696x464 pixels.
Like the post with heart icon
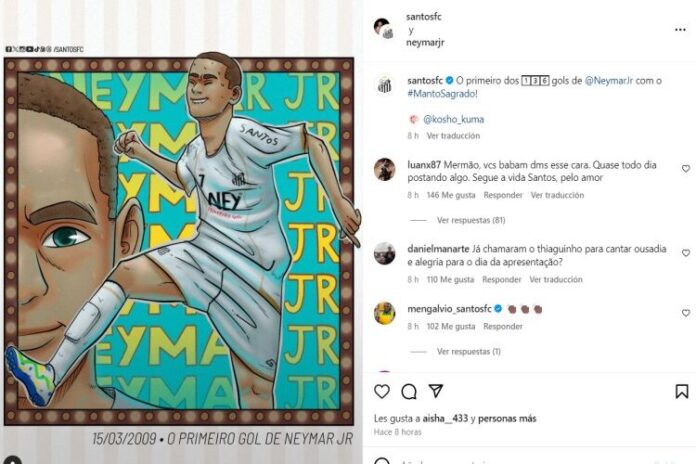pyautogui.click(x=382, y=391)
